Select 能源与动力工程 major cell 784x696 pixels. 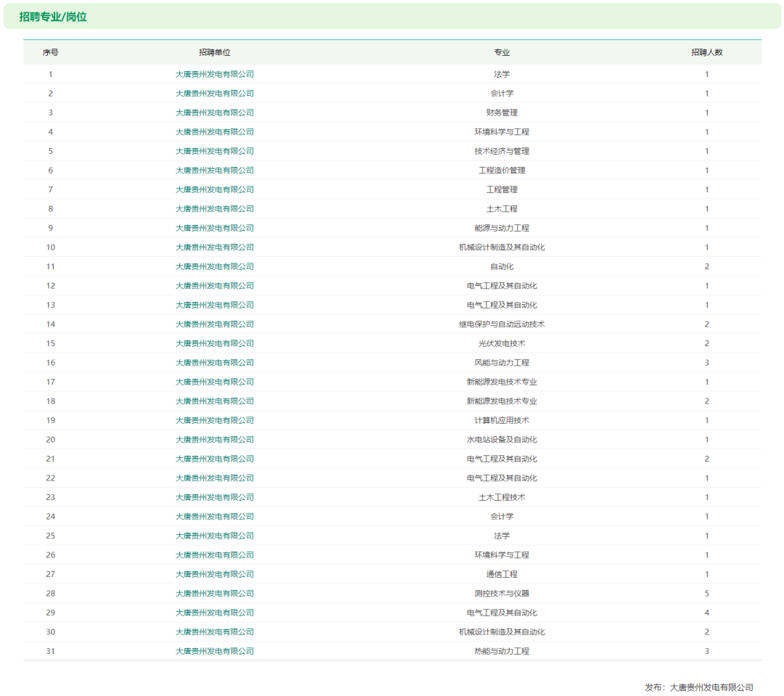(502, 228)
